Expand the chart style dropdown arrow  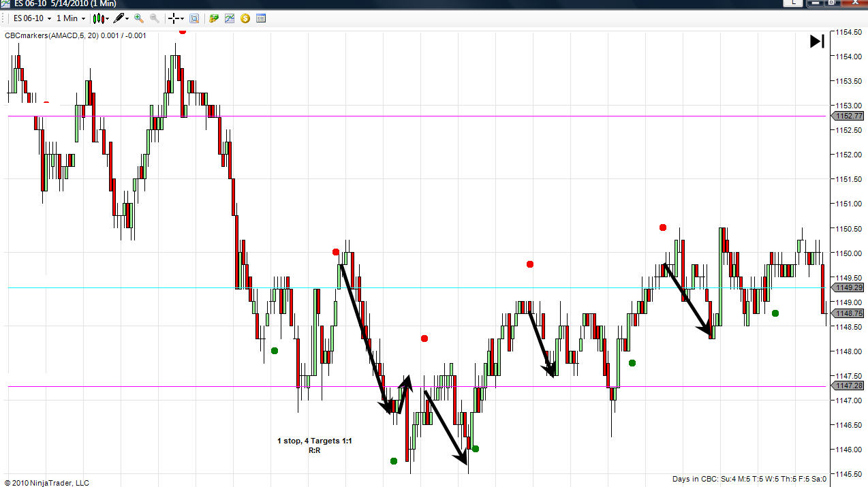click(x=108, y=19)
